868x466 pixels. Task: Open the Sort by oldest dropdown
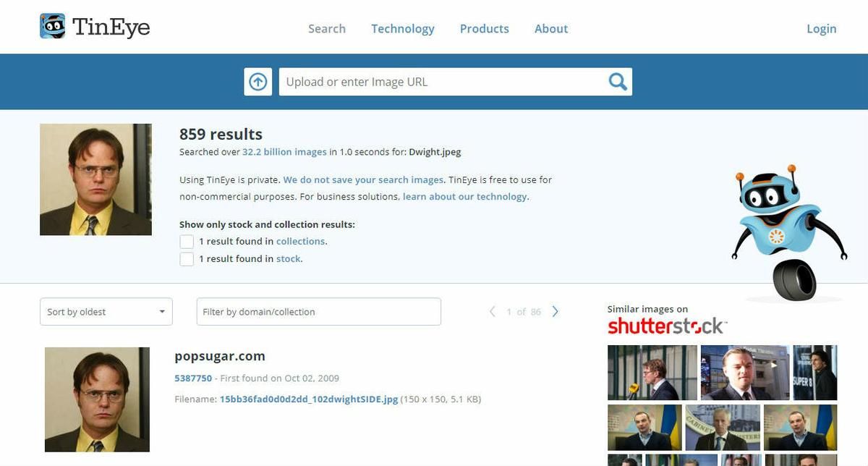(106, 312)
